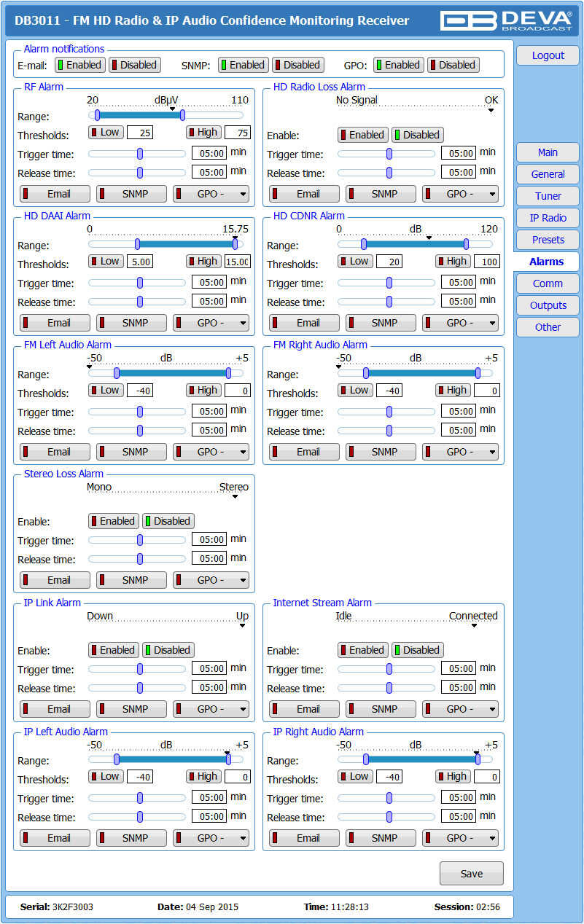584x924 pixels.
Task: Toggle Email for the RF Alarm
Action: 55,194
